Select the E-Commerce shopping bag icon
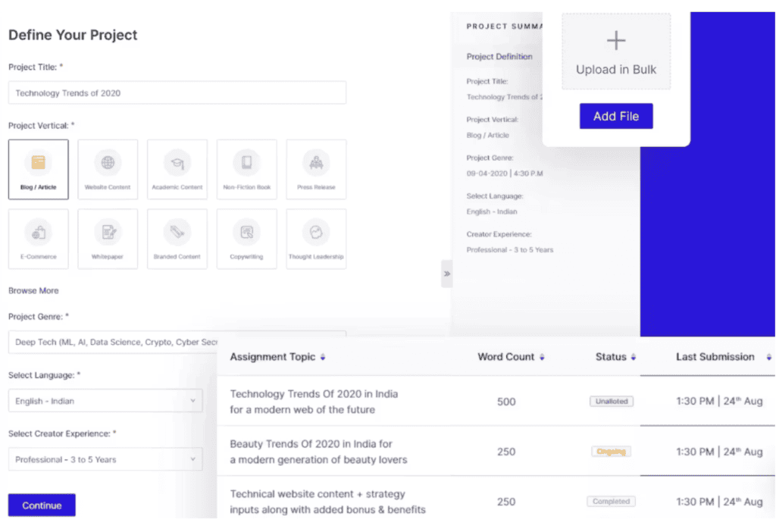 (x=38, y=233)
